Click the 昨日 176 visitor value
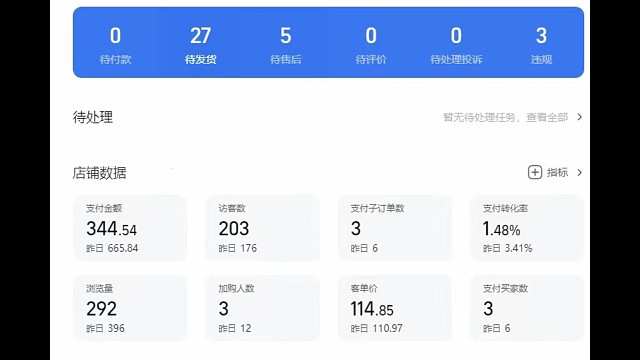Screen dimensions: 640x360 click(238, 248)
